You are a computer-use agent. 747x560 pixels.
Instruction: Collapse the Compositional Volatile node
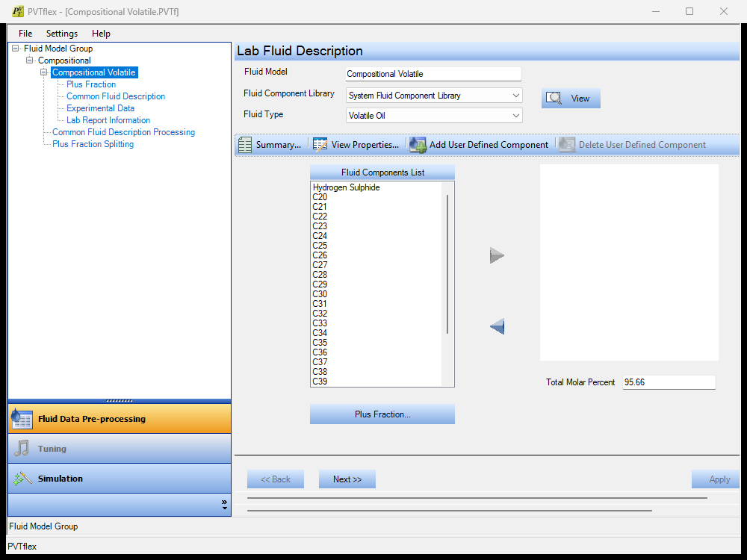tap(44, 72)
